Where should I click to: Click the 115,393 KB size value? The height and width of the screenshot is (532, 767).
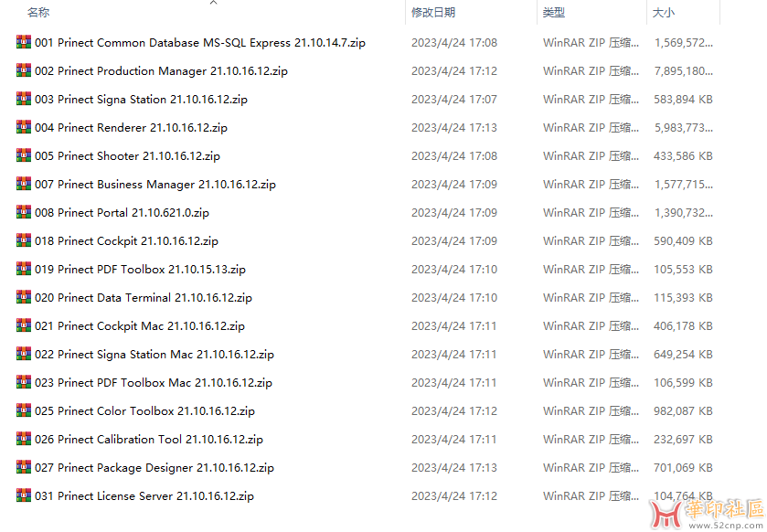click(x=683, y=298)
